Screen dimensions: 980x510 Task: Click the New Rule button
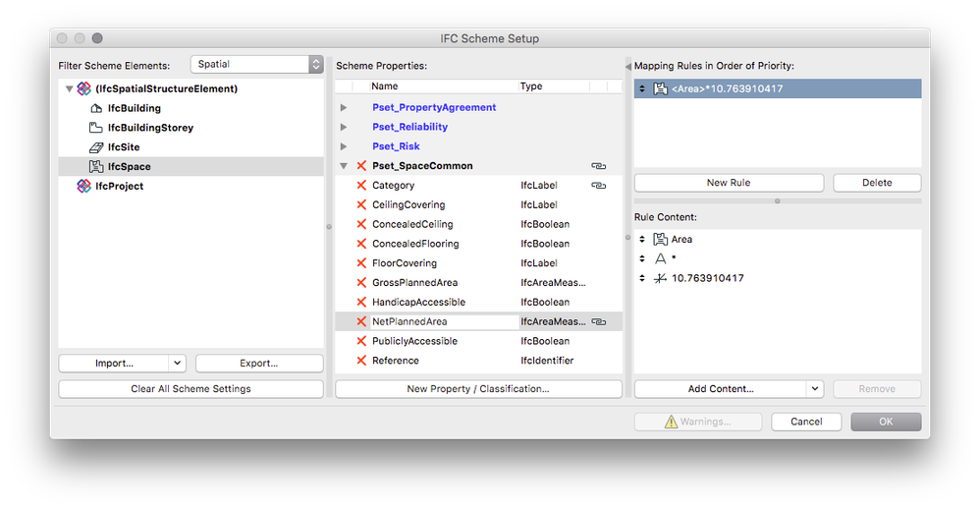(x=729, y=183)
